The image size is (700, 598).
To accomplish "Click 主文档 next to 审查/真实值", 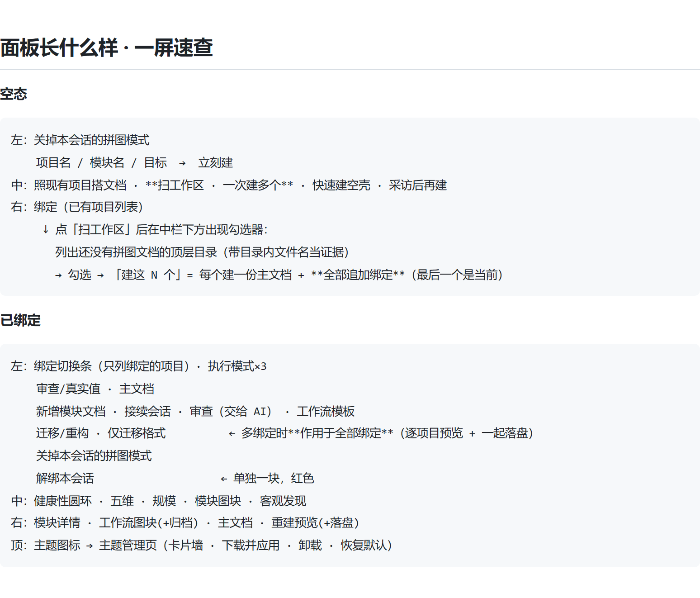I will (x=137, y=389).
